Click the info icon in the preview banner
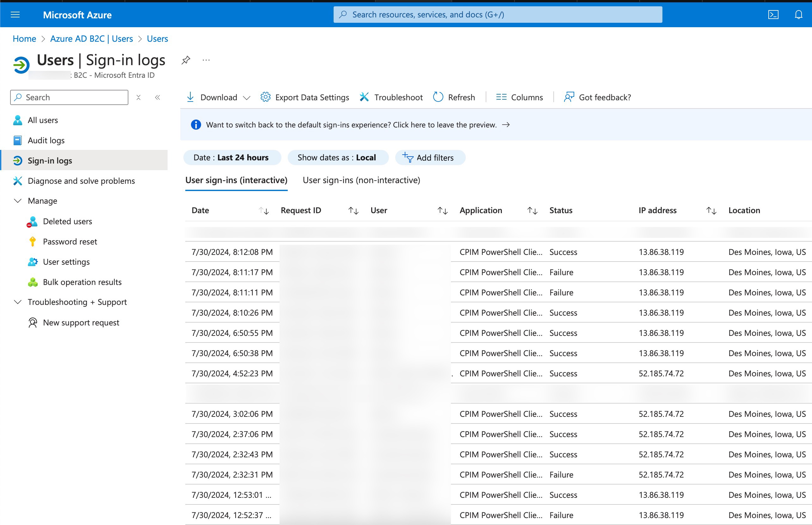812x525 pixels. (x=196, y=125)
